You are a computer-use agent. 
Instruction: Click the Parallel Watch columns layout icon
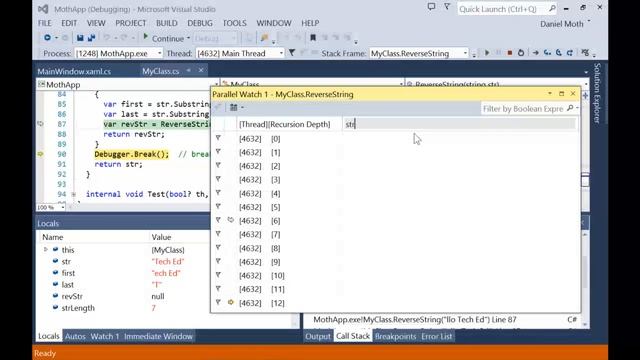click(x=233, y=107)
